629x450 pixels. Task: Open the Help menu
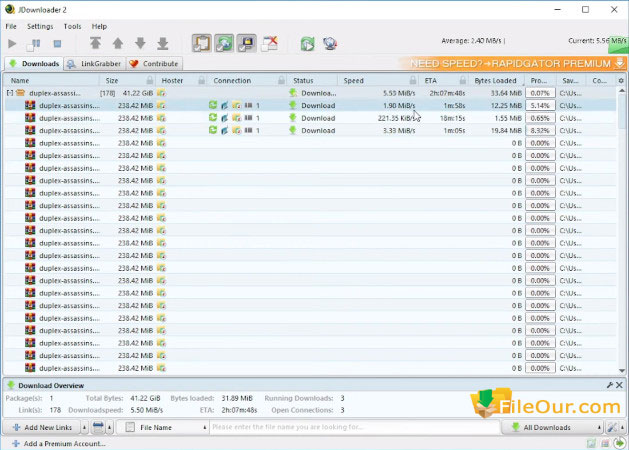point(99,26)
